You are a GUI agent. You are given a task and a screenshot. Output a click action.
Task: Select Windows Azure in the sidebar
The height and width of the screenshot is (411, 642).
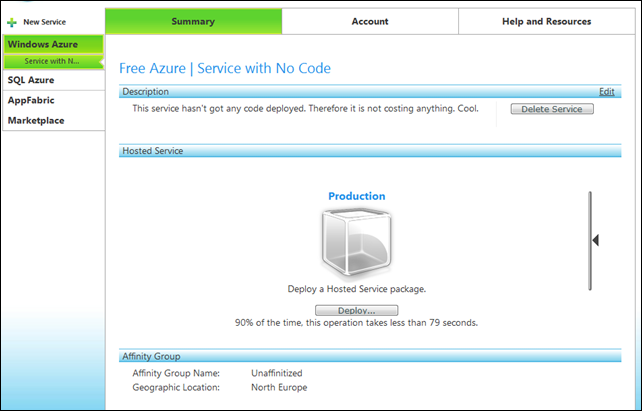(x=53, y=44)
